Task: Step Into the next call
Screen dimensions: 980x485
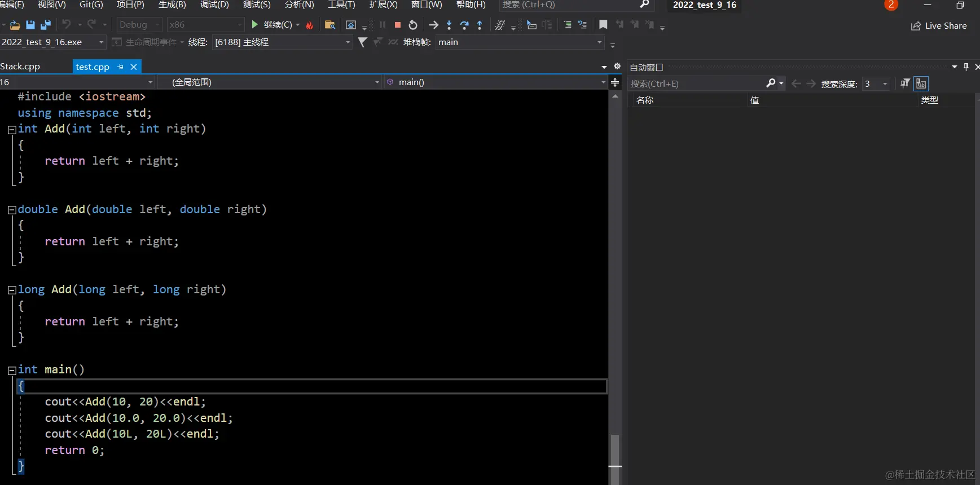Action: click(449, 25)
